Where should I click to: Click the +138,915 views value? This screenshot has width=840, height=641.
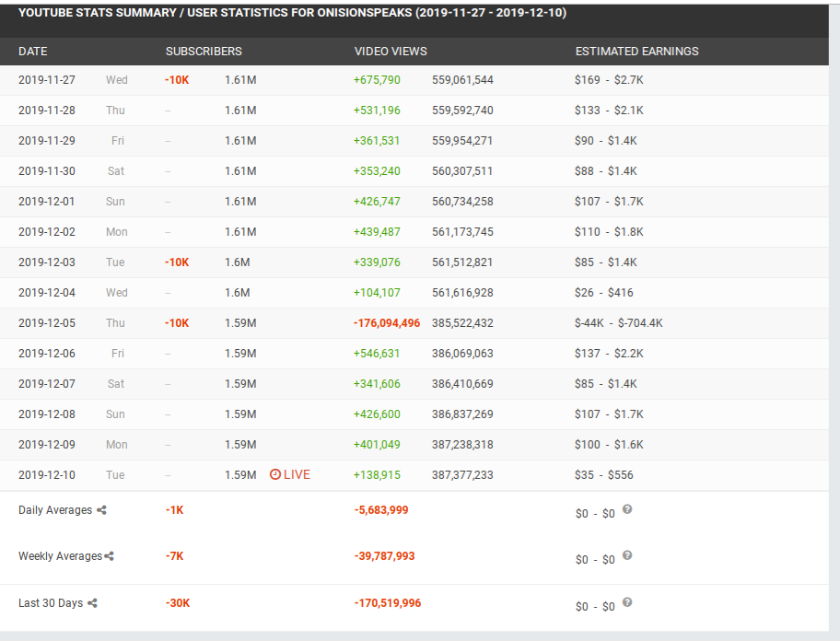click(x=377, y=475)
